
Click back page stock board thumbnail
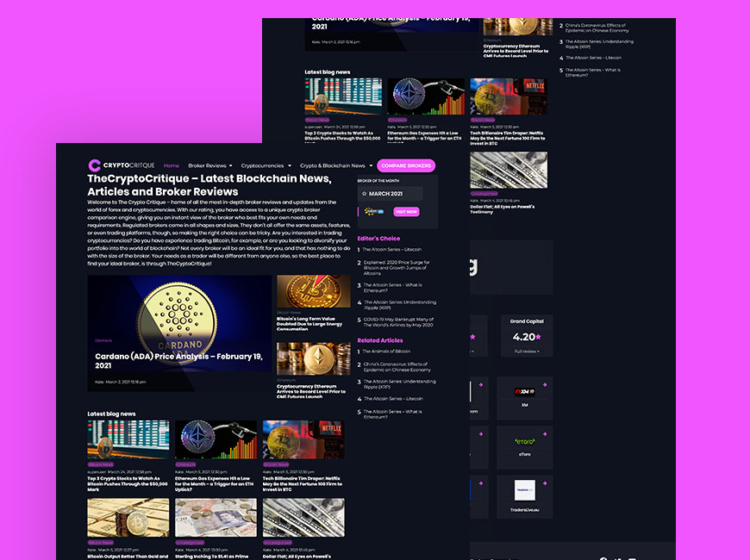(343, 96)
